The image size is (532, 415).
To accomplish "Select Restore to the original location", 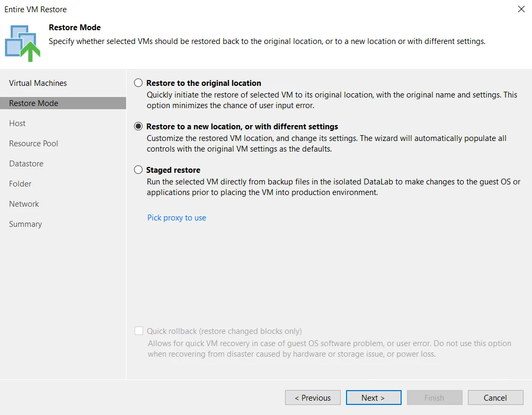I will pyautogui.click(x=138, y=83).
